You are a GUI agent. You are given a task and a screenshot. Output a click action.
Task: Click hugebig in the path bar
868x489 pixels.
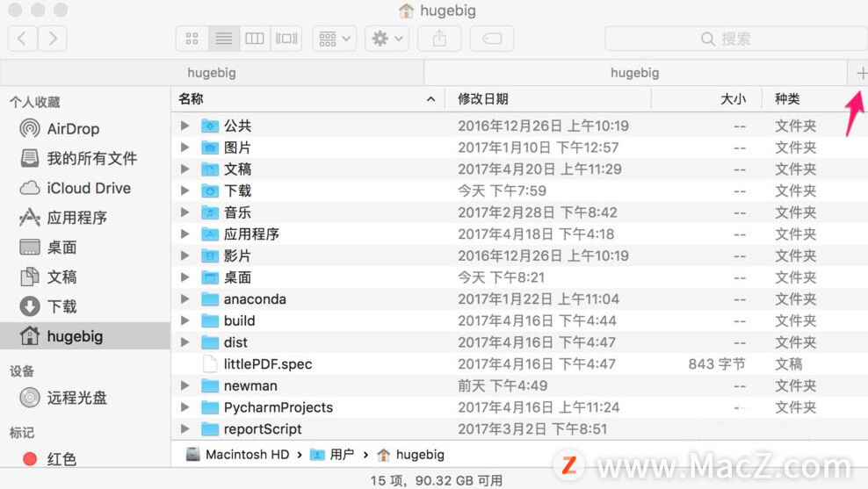411,455
